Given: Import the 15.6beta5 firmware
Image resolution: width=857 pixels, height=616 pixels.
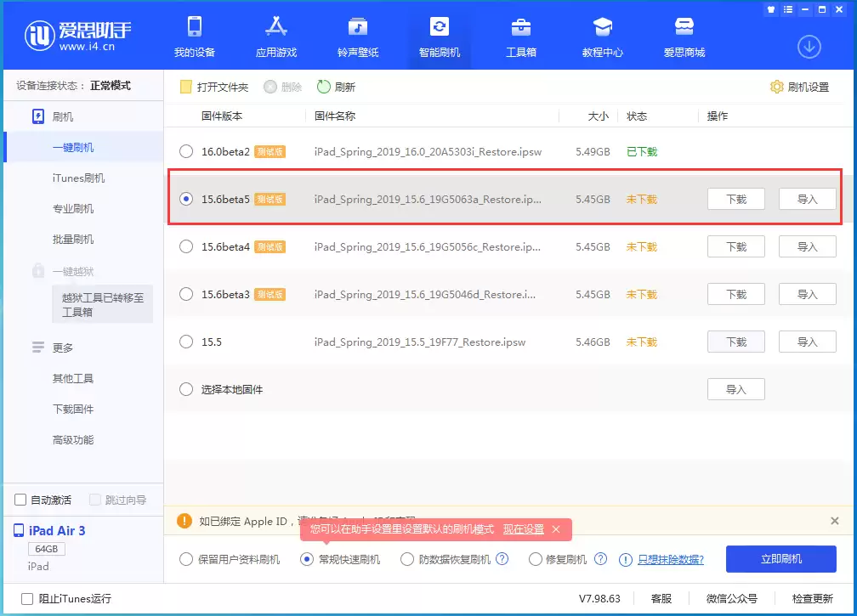Looking at the screenshot, I should coord(807,199).
